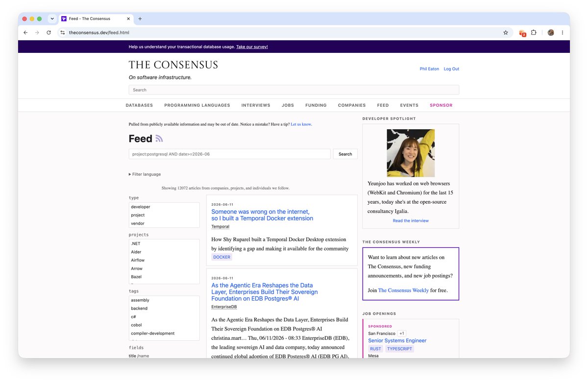
Task: Open the Jobs nav item
Action: pyautogui.click(x=288, y=105)
